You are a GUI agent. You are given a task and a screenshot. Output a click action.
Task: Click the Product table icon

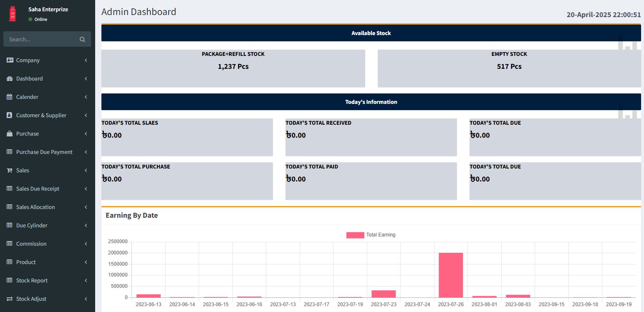(10, 262)
